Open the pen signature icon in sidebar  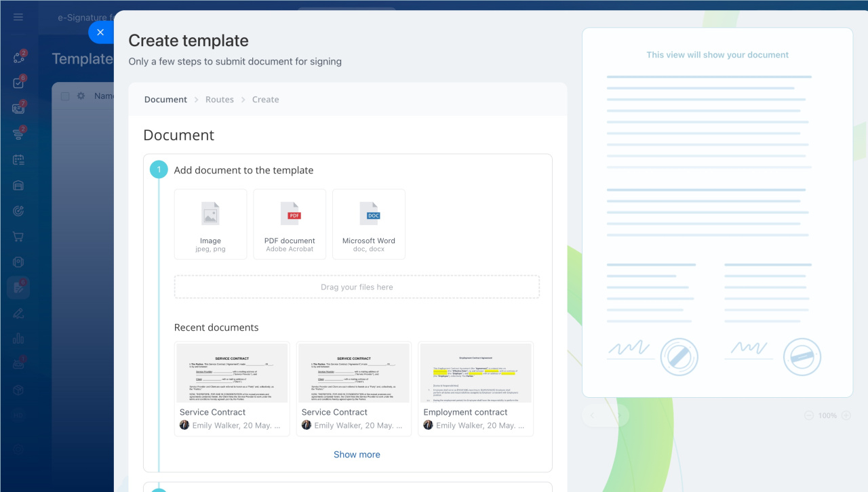(18, 313)
